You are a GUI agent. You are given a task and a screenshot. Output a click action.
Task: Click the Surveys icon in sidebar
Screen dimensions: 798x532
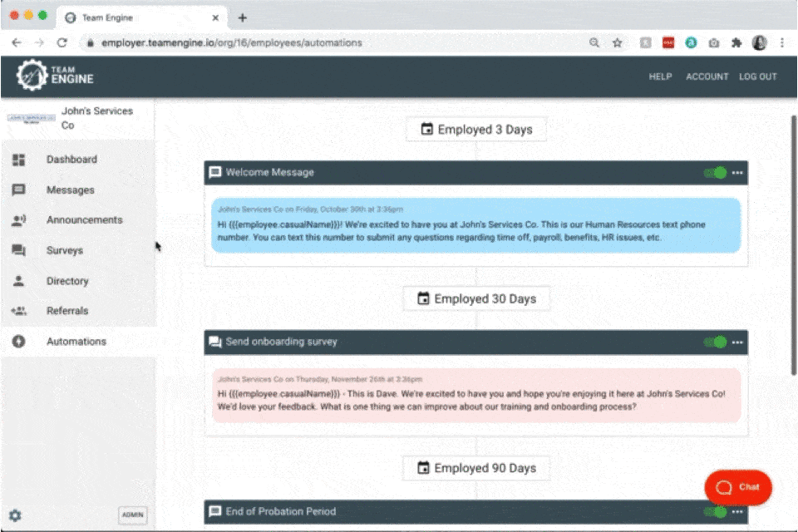pos(18,250)
